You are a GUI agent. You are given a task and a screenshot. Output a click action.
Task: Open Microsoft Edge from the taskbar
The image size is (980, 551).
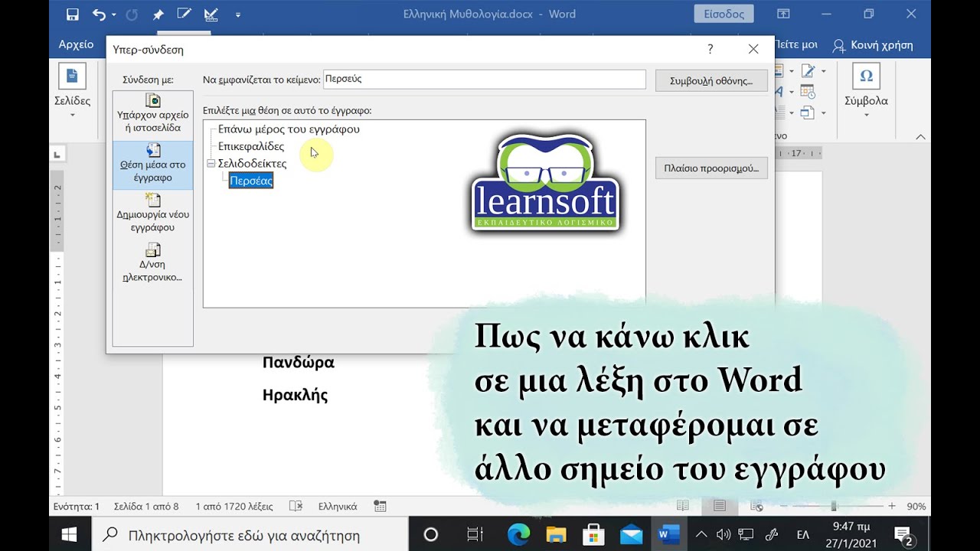point(518,534)
